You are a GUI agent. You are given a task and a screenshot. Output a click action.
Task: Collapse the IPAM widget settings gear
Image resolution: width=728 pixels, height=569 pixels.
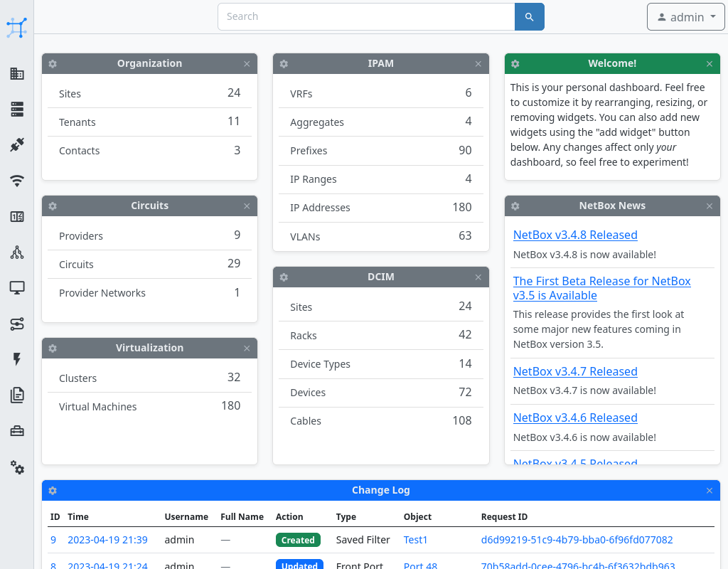284,63
